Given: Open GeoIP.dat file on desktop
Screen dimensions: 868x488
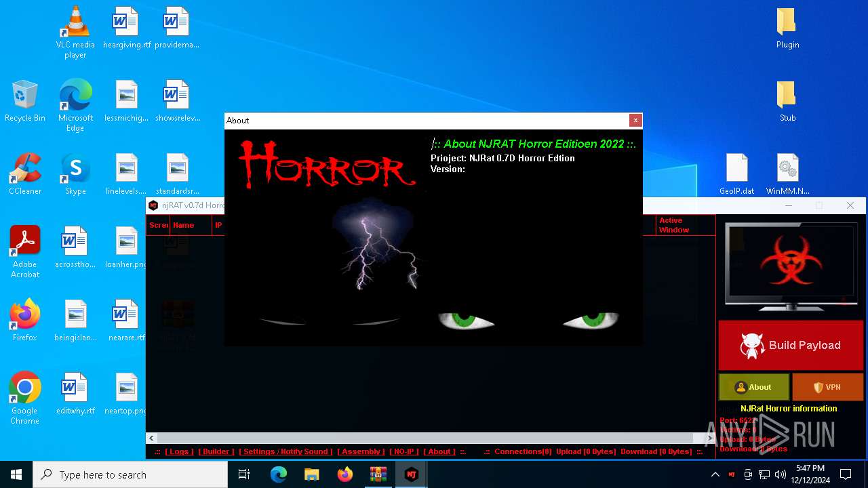Looking at the screenshot, I should pyautogui.click(x=737, y=174).
